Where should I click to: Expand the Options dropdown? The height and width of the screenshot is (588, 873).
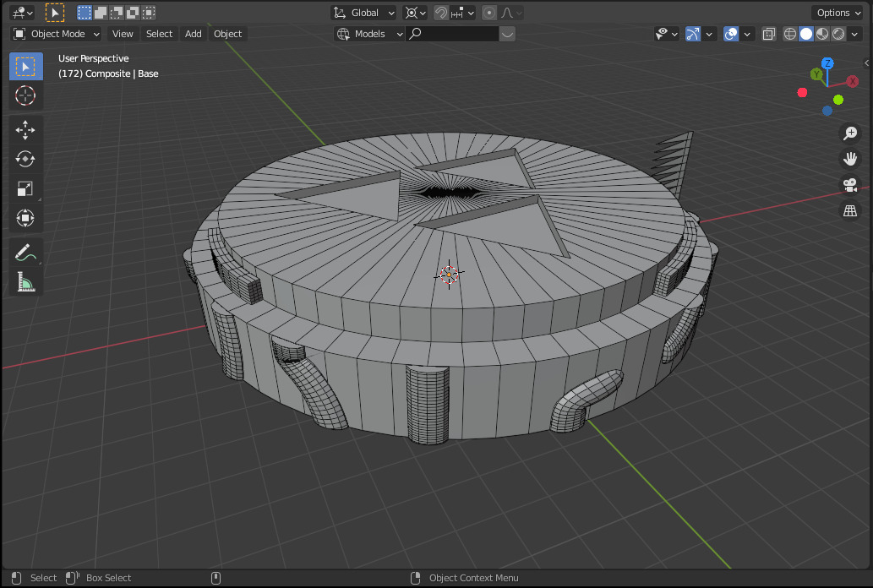838,13
